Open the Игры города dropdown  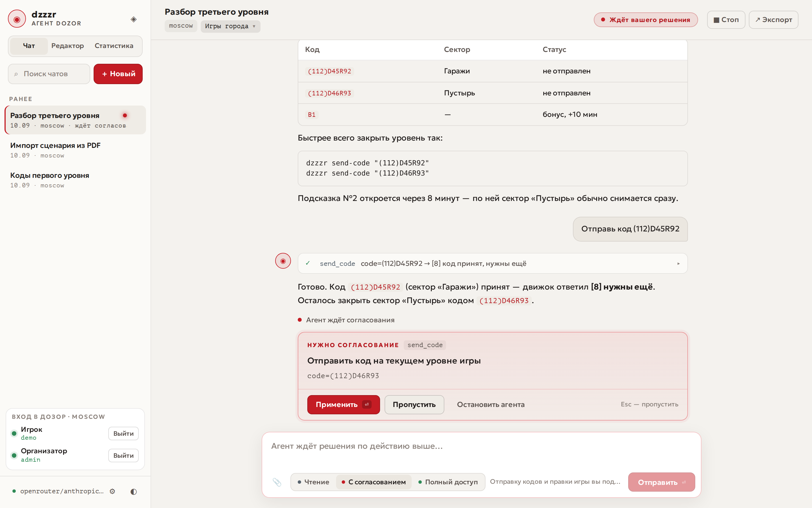point(230,26)
